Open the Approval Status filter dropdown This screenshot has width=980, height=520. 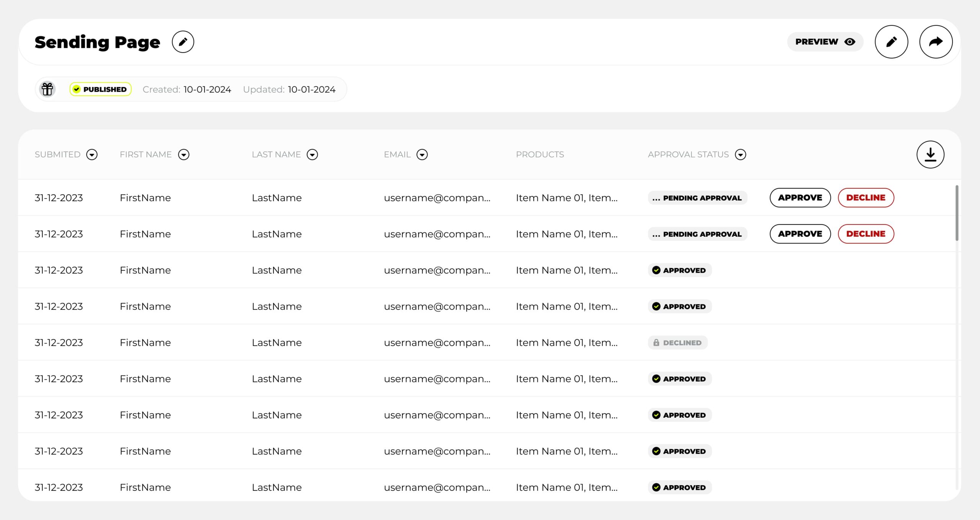740,155
